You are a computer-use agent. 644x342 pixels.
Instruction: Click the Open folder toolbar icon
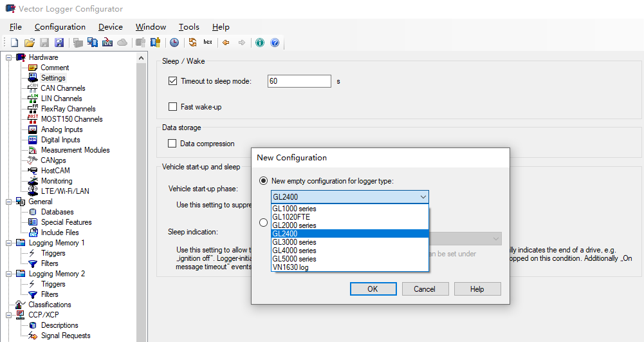point(29,43)
